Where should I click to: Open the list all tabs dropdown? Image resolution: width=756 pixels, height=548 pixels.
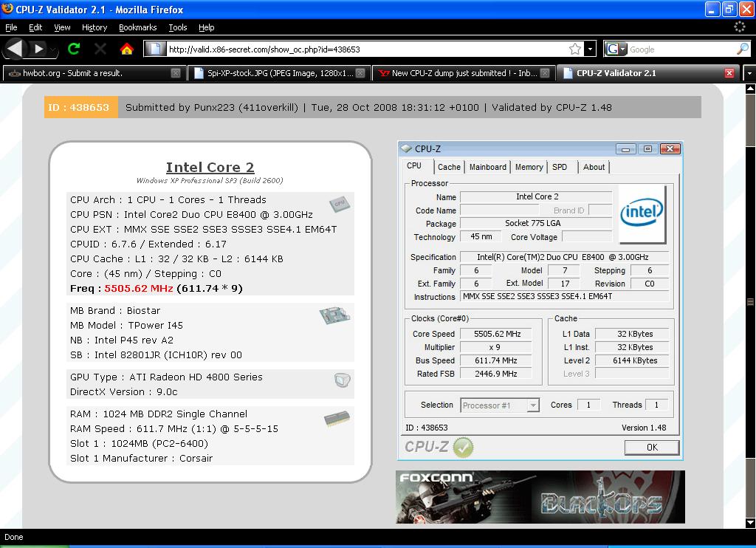pyautogui.click(x=749, y=73)
